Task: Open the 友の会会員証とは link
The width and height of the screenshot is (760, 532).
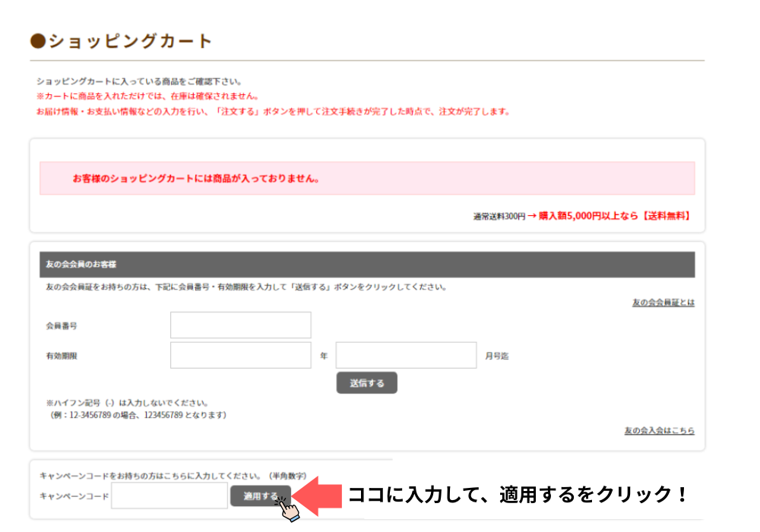Action: 663,302
